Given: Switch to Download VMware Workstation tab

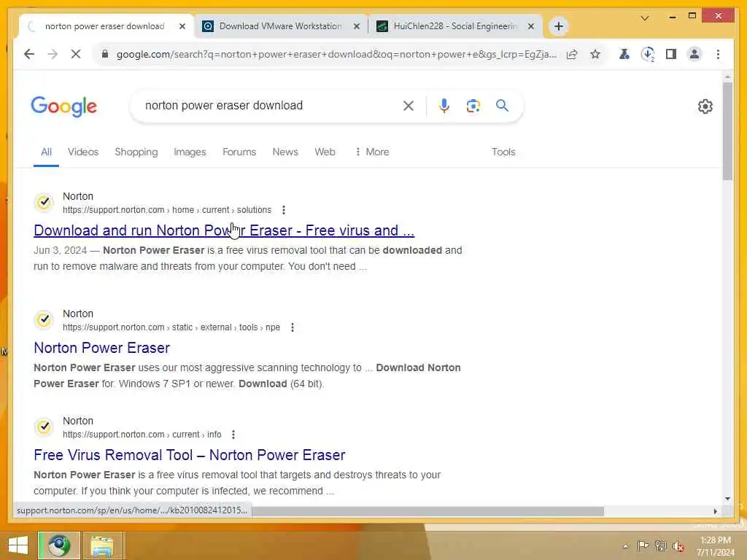Looking at the screenshot, I should coord(281,26).
